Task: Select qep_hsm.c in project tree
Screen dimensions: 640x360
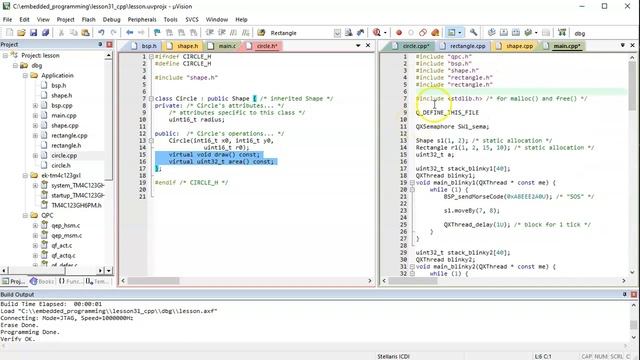Action: pos(66,225)
